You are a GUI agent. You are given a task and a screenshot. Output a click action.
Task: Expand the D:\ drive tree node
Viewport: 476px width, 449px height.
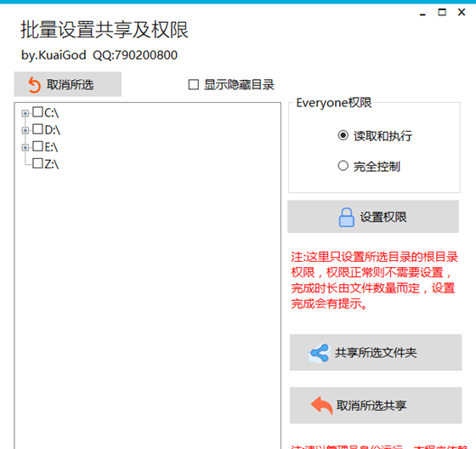pos(25,130)
